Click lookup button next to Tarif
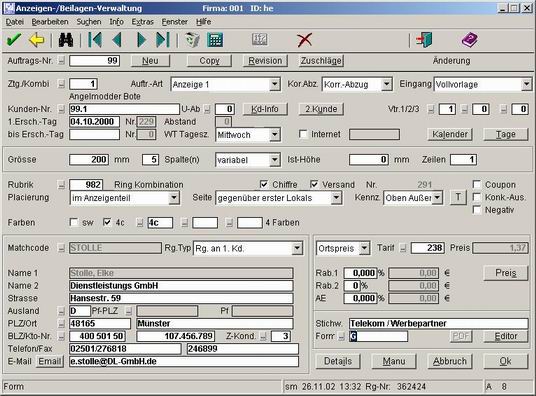The height and width of the screenshot is (396, 536). pos(403,248)
